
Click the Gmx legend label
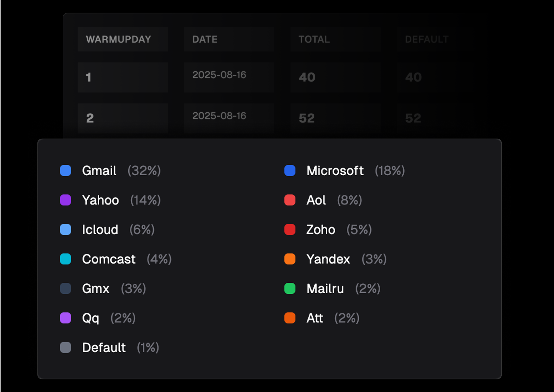tap(96, 289)
